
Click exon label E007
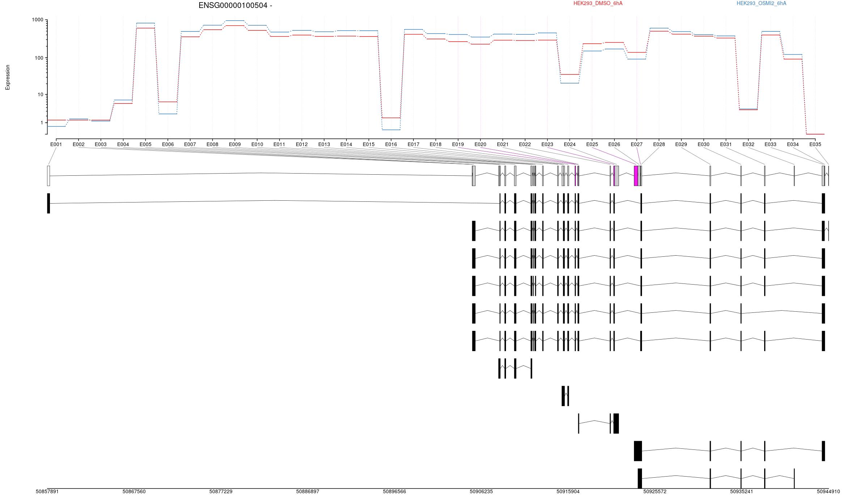click(x=190, y=144)
